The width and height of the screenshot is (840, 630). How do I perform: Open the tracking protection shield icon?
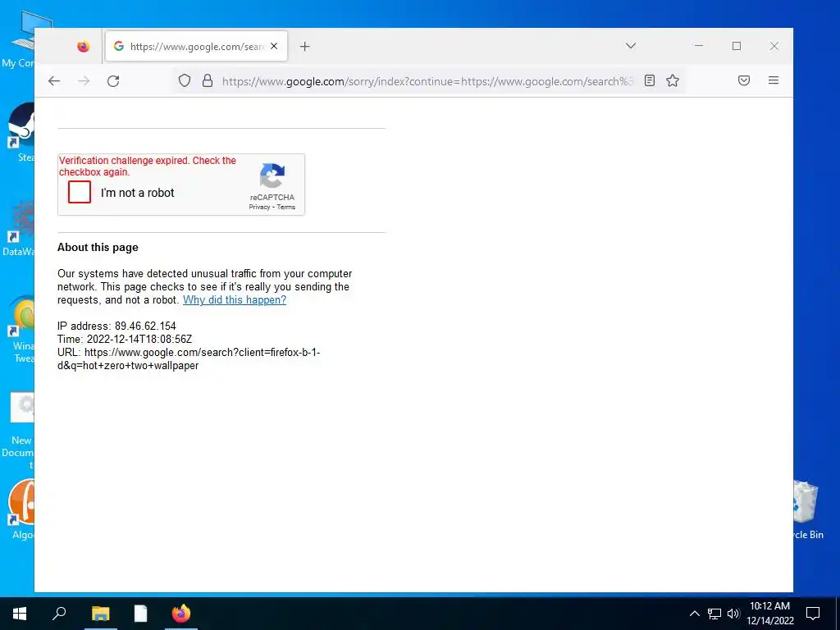(x=185, y=81)
